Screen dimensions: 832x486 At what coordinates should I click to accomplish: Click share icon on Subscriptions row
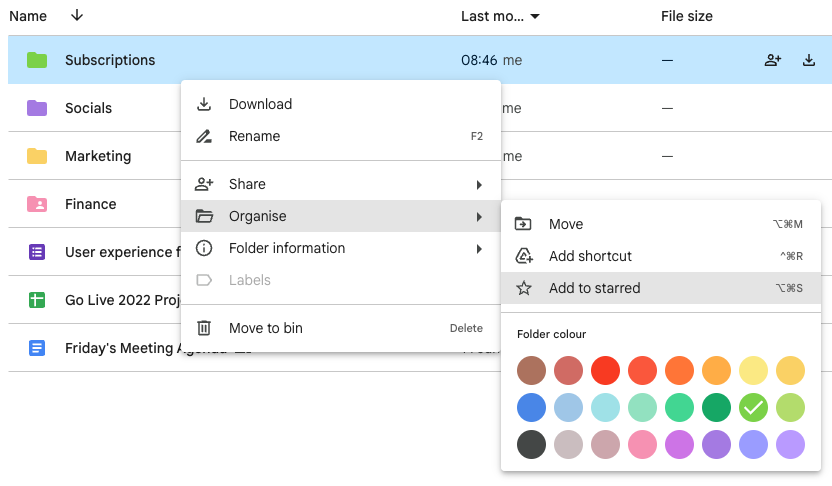click(773, 60)
